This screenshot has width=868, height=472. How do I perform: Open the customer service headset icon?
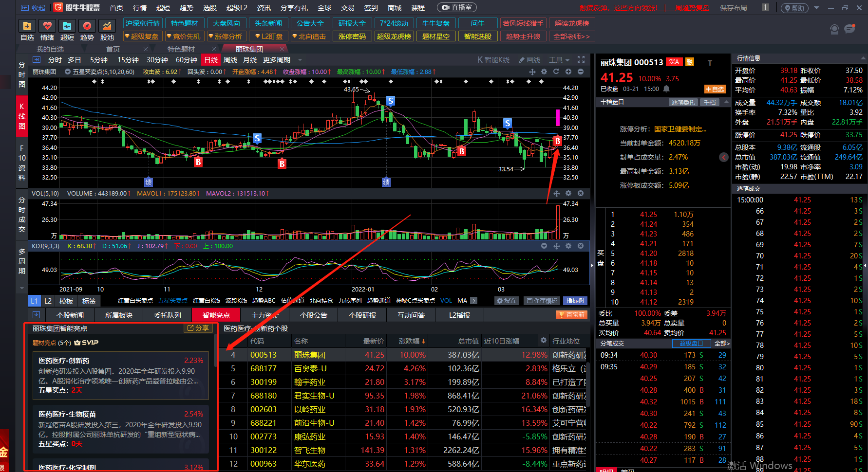[x=834, y=30]
